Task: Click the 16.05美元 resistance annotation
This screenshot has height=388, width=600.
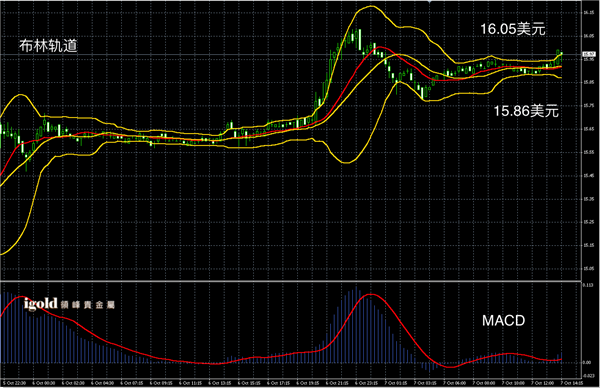Action: click(512, 29)
